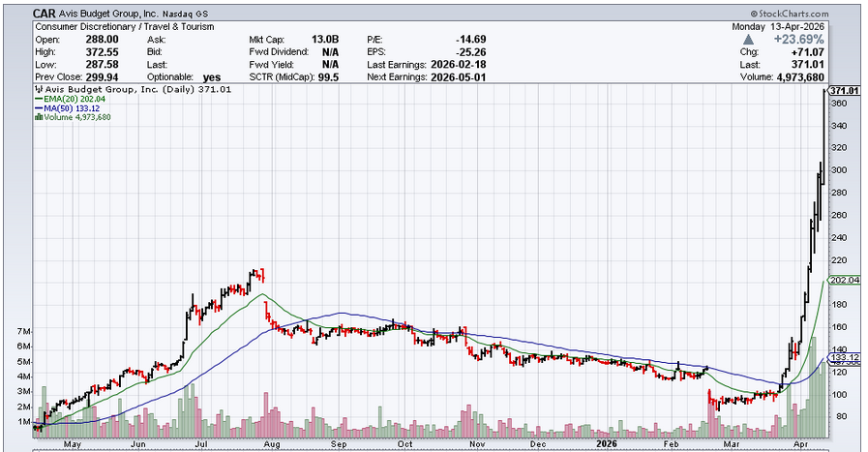Screen dimensions: 868x452
Task: Click the volume bars icon in the legend
Action: (x=39, y=117)
